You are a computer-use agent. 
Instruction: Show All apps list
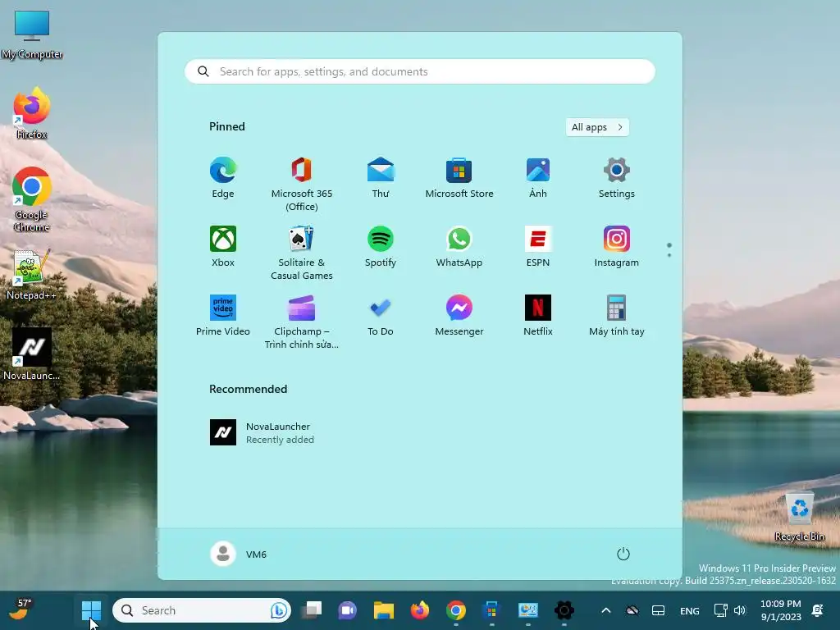pos(597,127)
